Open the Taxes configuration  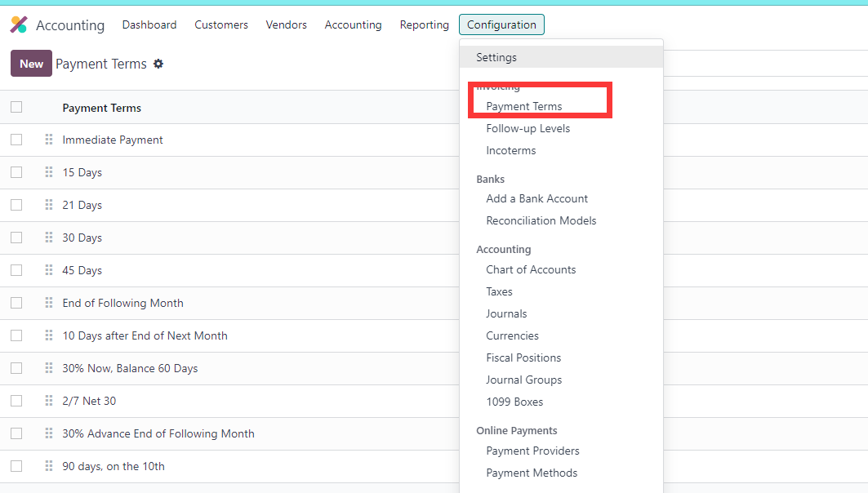pos(499,291)
